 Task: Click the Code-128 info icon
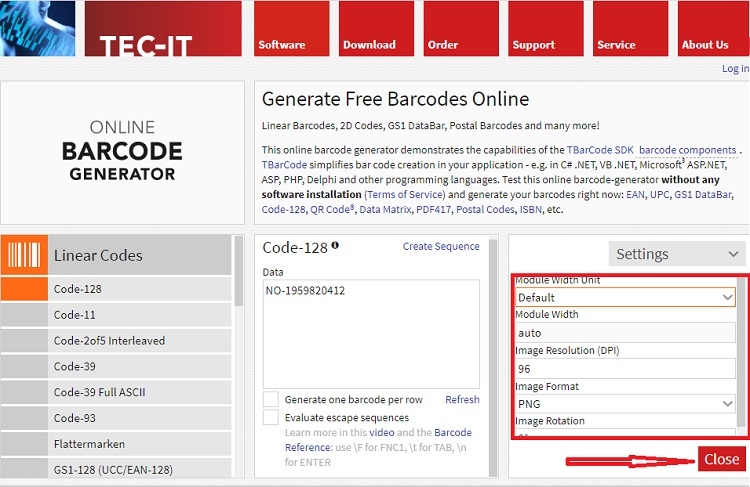(335, 245)
